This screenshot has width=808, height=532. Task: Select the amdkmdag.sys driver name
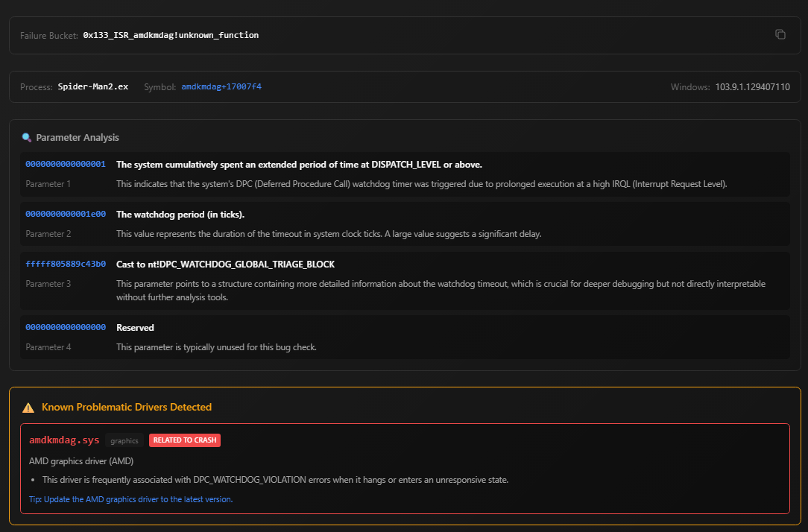click(x=64, y=440)
